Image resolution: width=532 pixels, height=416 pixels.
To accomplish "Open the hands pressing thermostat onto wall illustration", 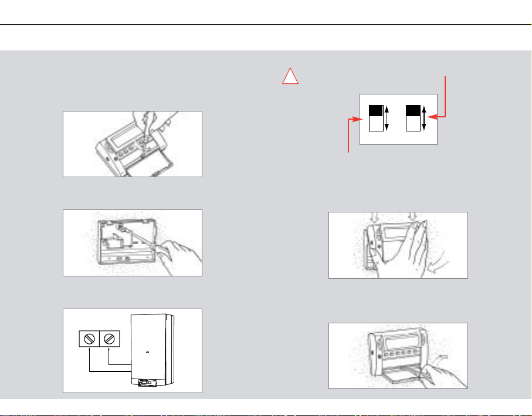I will 398,245.
